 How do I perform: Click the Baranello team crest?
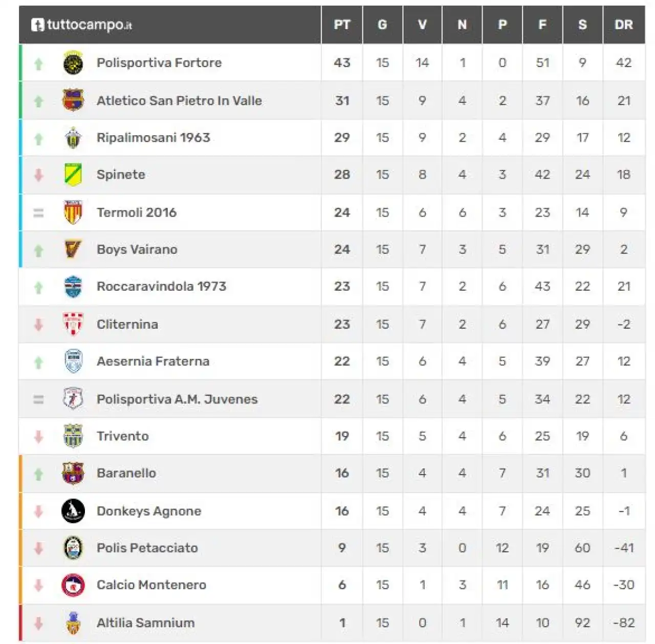(x=73, y=474)
